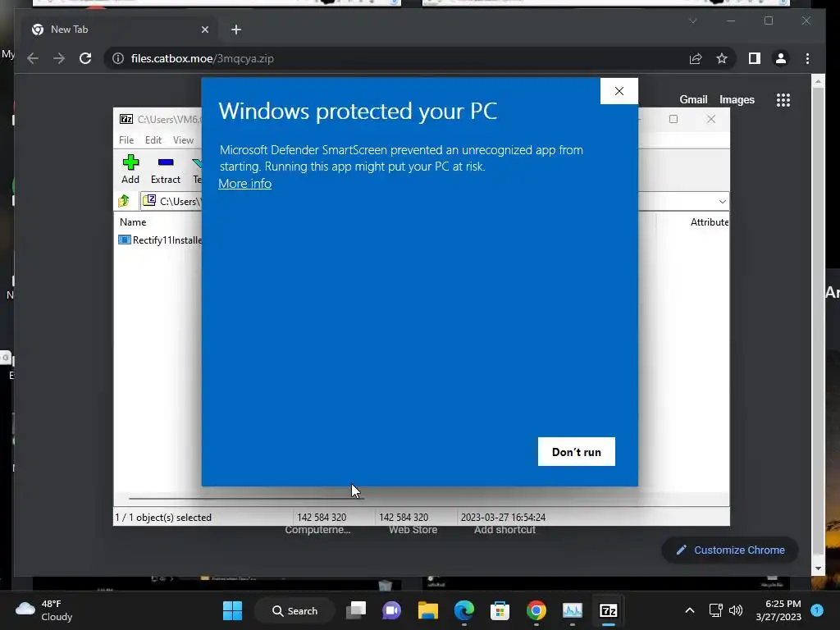Open the volume tray icon
840x630 pixels.
coord(736,610)
